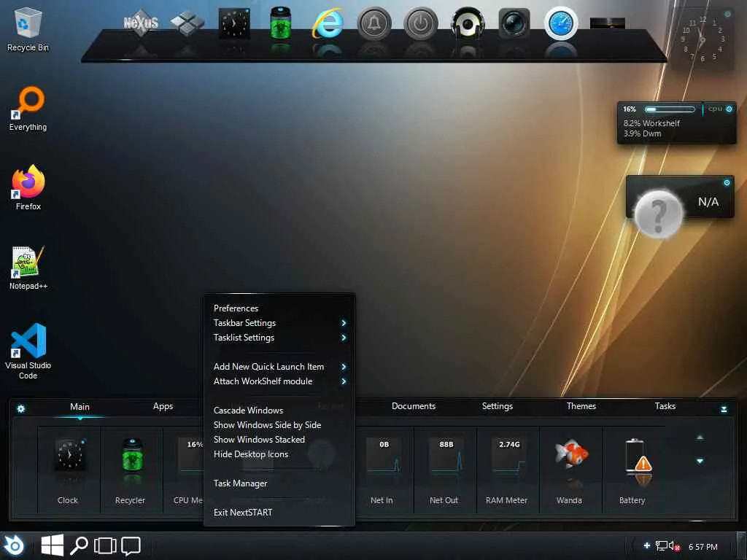Viewport: 747px width, 560px height.
Task: Click the clock module in the top dock
Action: tap(234, 23)
